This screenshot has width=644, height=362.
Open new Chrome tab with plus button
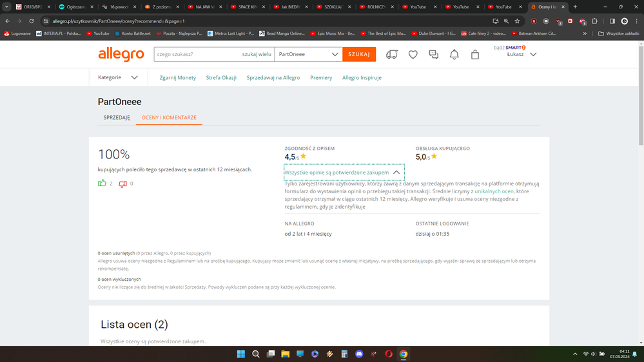click(575, 6)
